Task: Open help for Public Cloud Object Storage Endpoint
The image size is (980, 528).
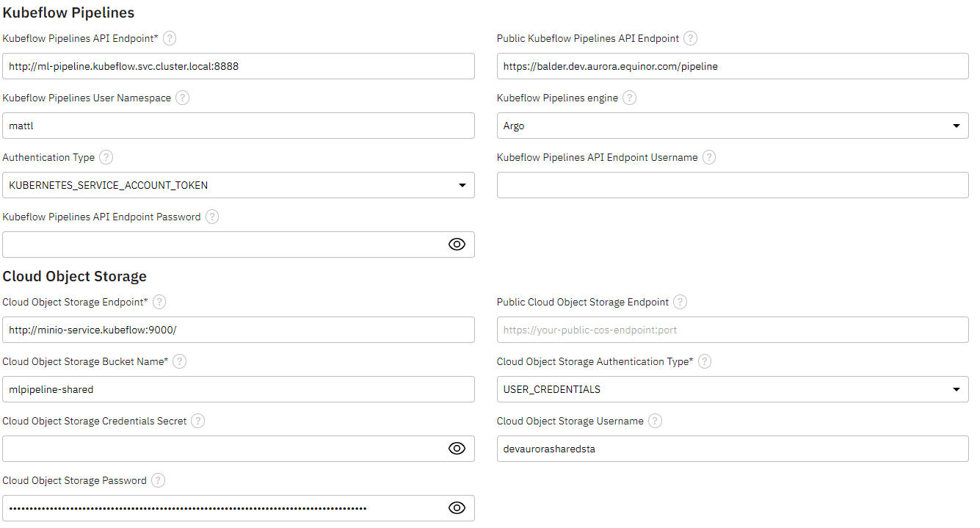Action: click(x=680, y=302)
